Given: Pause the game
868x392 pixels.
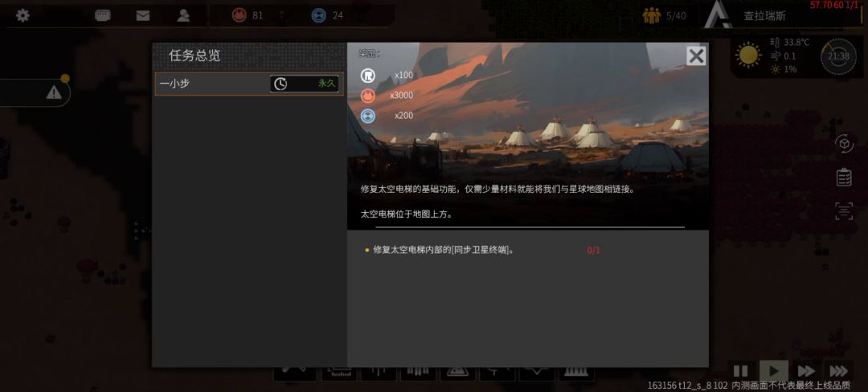Looking at the screenshot, I should point(741,371).
